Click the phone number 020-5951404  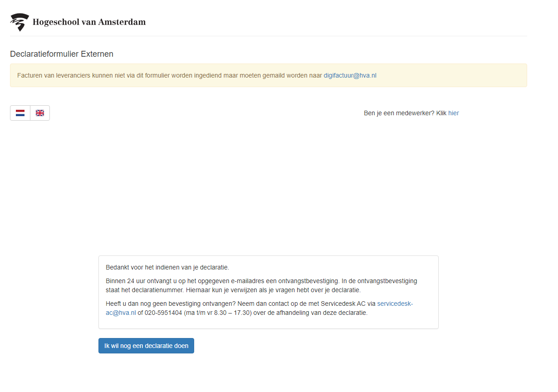[x=163, y=313]
